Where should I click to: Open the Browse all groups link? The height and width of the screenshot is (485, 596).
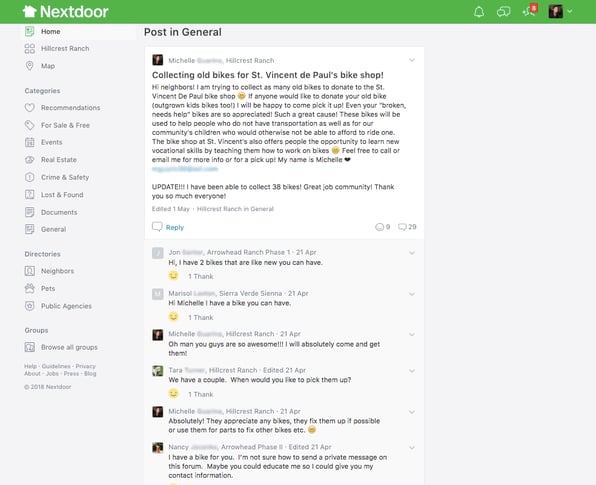pos(69,347)
